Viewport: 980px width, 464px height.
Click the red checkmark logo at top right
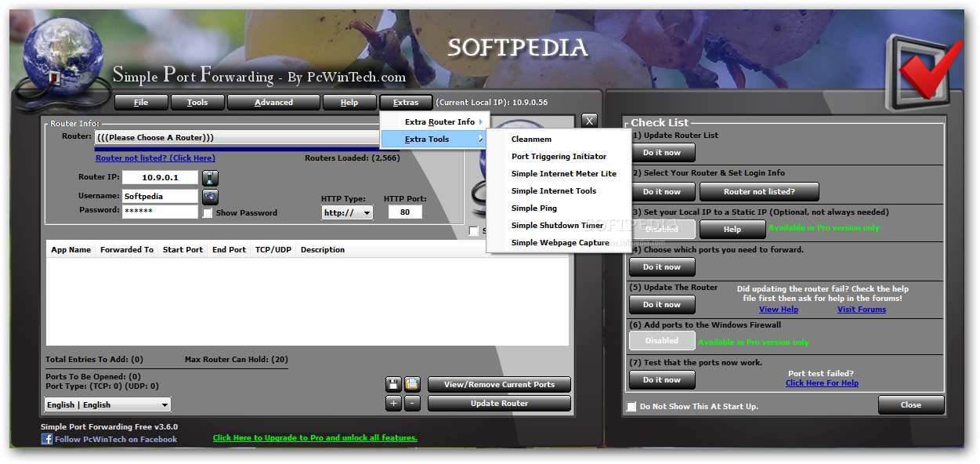(x=924, y=72)
